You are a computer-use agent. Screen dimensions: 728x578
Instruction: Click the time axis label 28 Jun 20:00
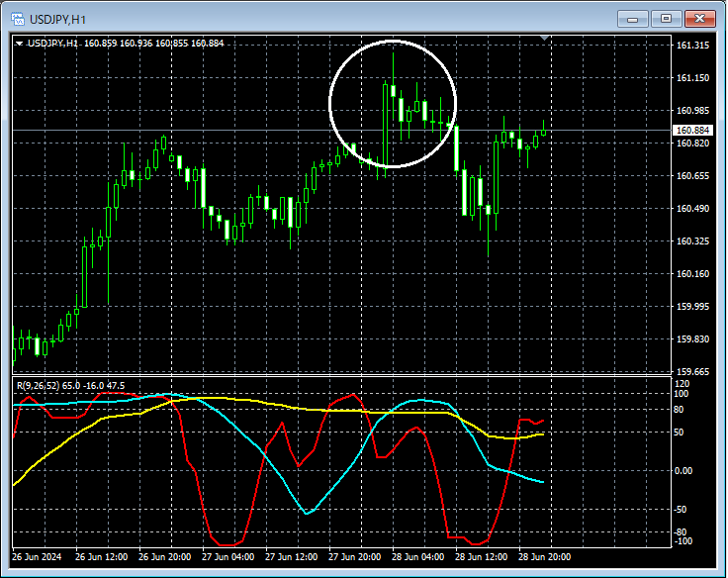click(545, 556)
